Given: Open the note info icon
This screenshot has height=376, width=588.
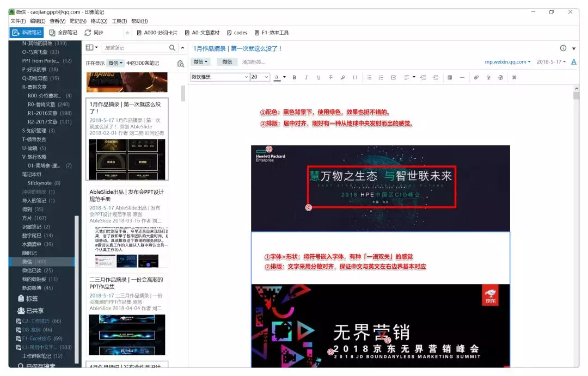Looking at the screenshot, I should tap(563, 48).
